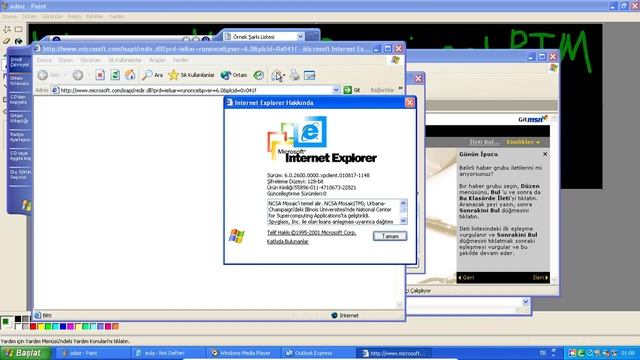This screenshot has height=360, width=640.
Task: Open the History icon in Internet Explorer toolbar
Action: [x=258, y=75]
